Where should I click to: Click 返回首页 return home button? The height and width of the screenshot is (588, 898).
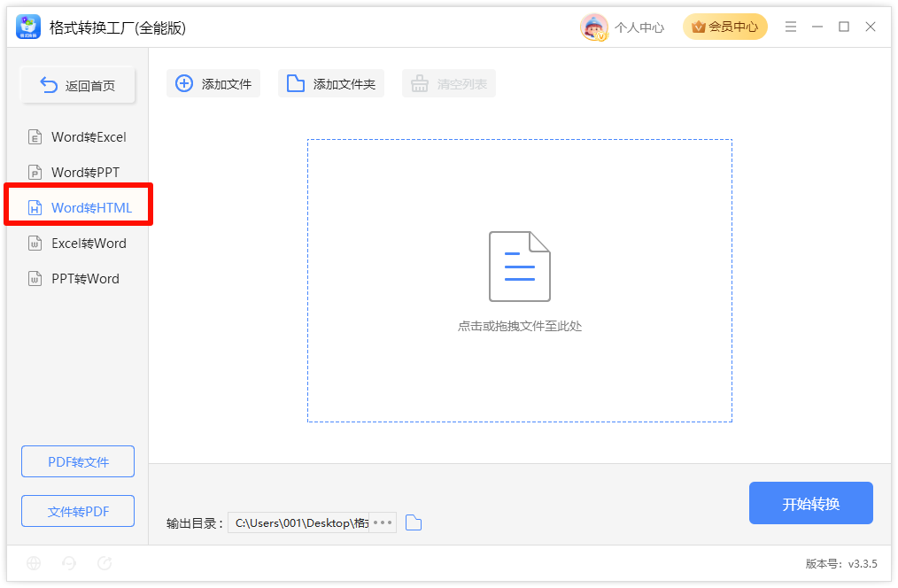point(78,85)
